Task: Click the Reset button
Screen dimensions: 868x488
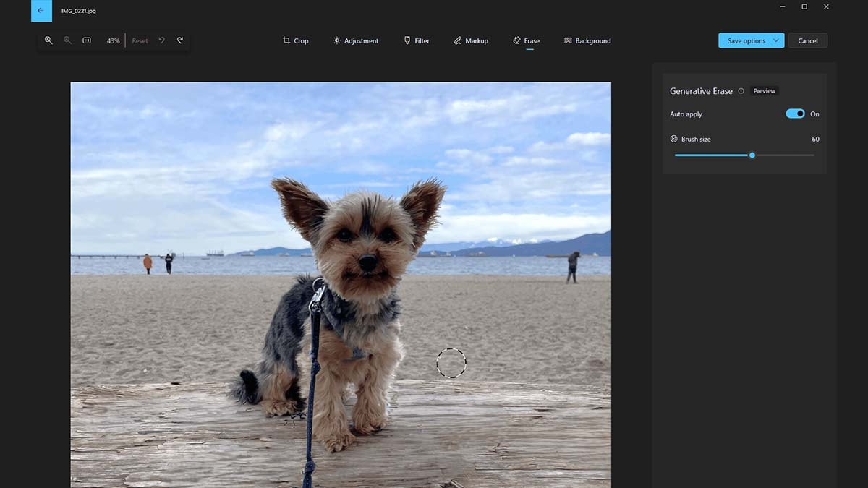Action: click(140, 41)
